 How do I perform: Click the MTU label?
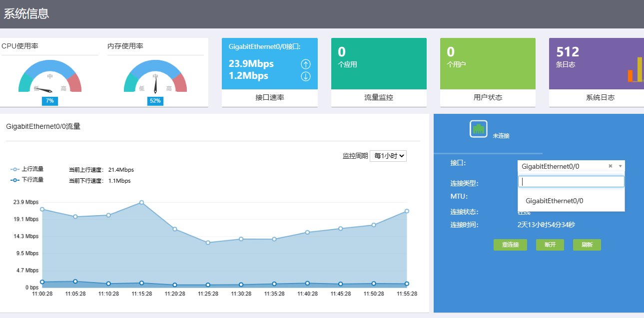point(459,196)
